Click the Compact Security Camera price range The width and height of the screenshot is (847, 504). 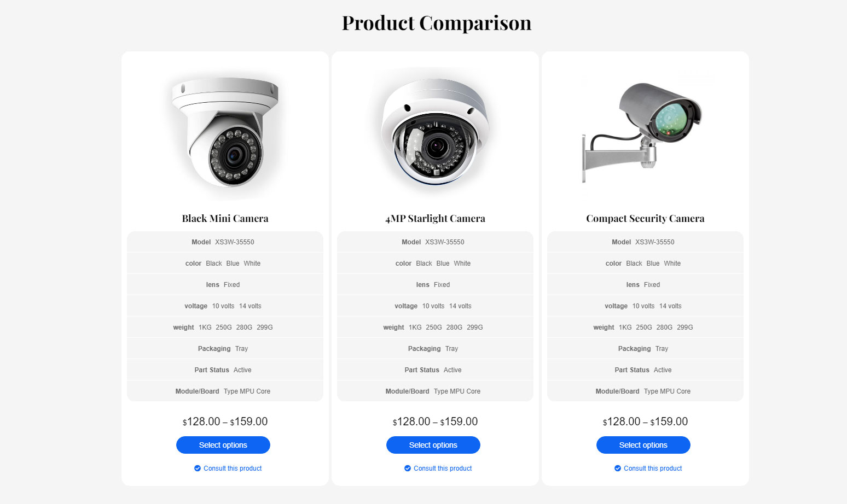pyautogui.click(x=646, y=421)
